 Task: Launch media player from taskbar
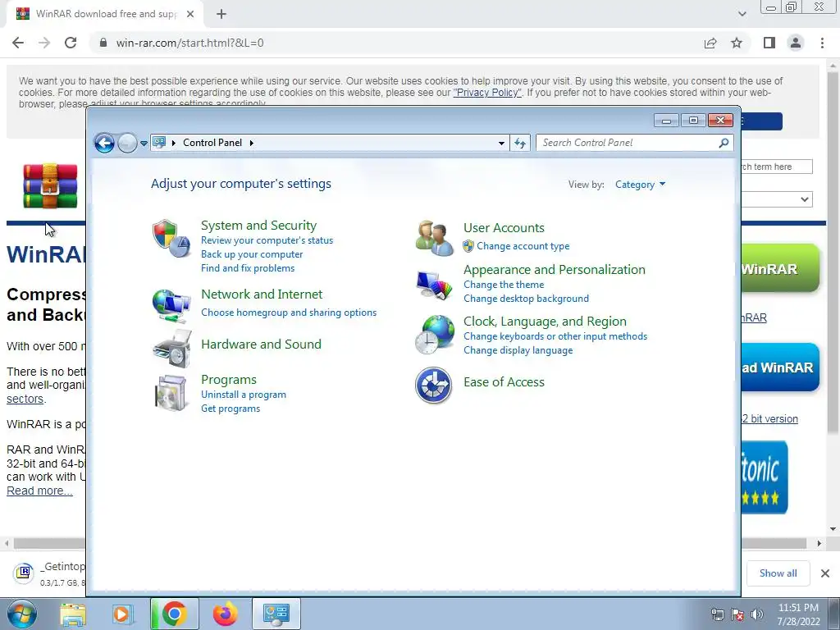click(x=122, y=614)
